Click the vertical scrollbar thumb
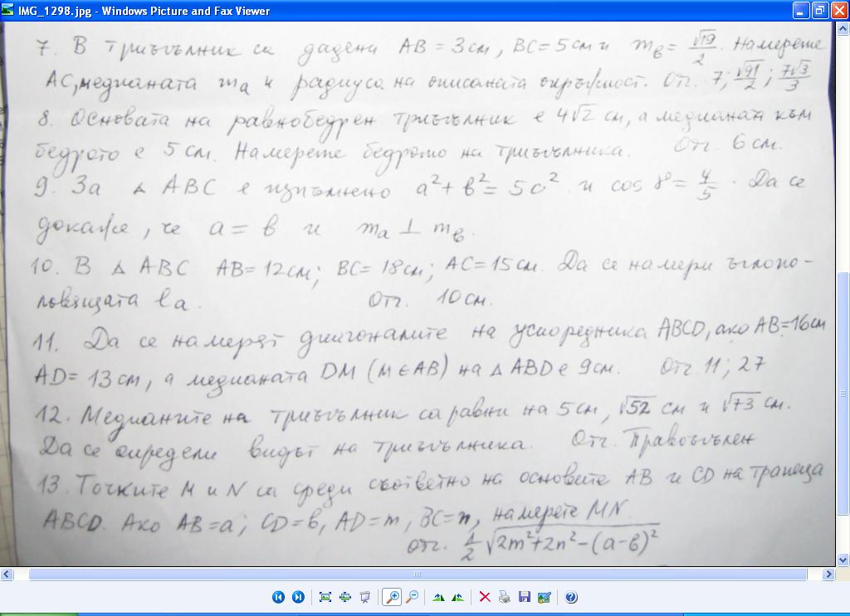The image size is (850, 616). pos(843,394)
